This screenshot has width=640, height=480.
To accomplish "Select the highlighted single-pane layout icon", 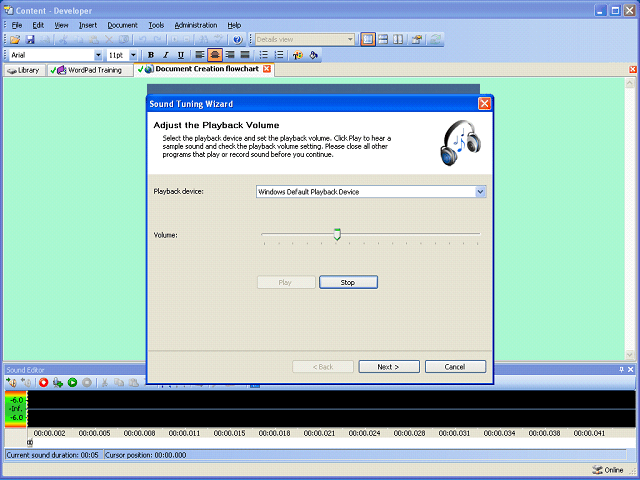I will point(368,40).
